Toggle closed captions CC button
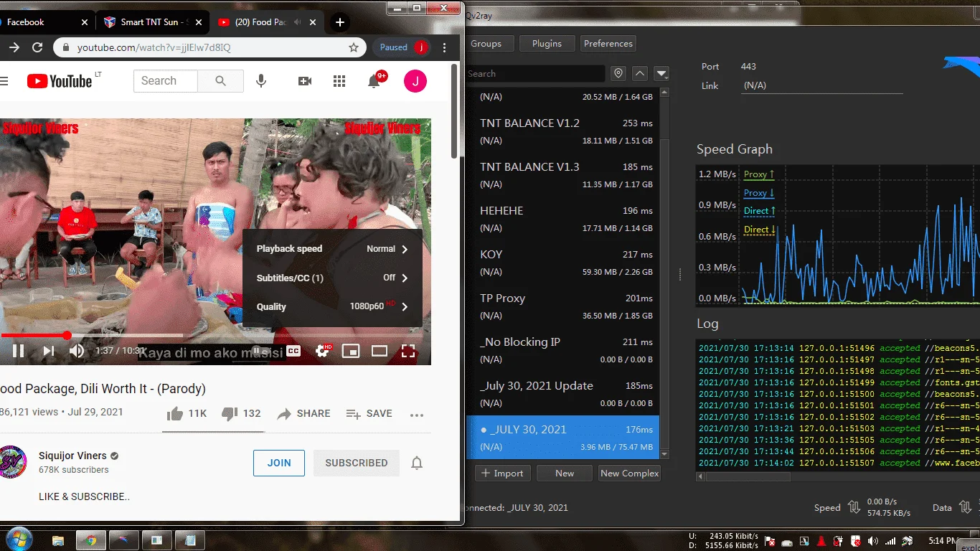This screenshot has height=551, width=980. point(293,351)
